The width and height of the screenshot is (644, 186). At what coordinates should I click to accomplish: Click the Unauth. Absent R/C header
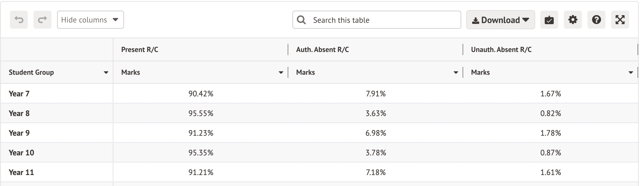click(x=501, y=50)
